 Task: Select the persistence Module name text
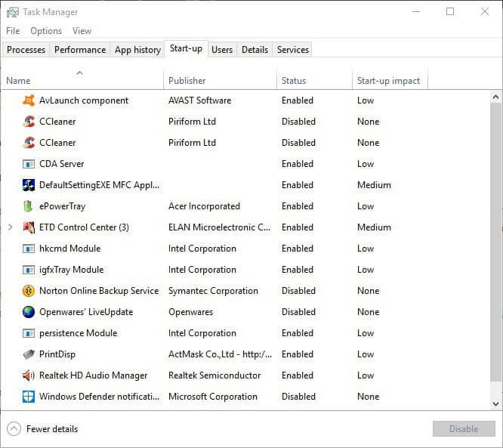(78, 333)
